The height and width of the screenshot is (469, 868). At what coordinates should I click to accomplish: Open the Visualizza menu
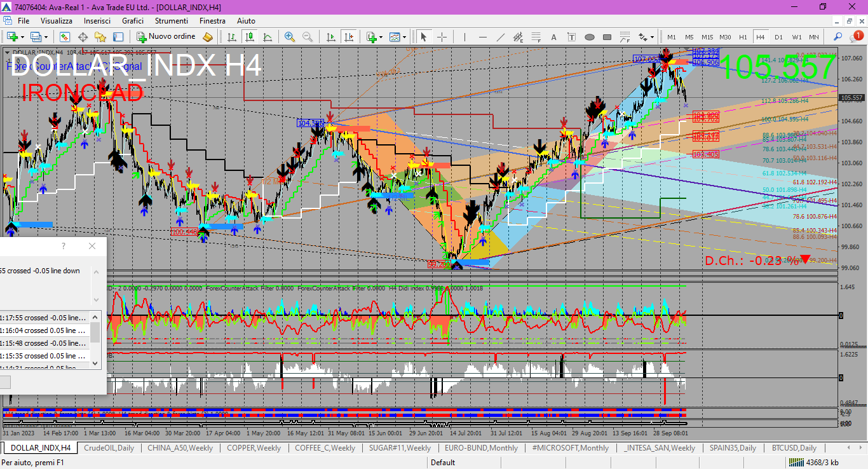tap(57, 21)
